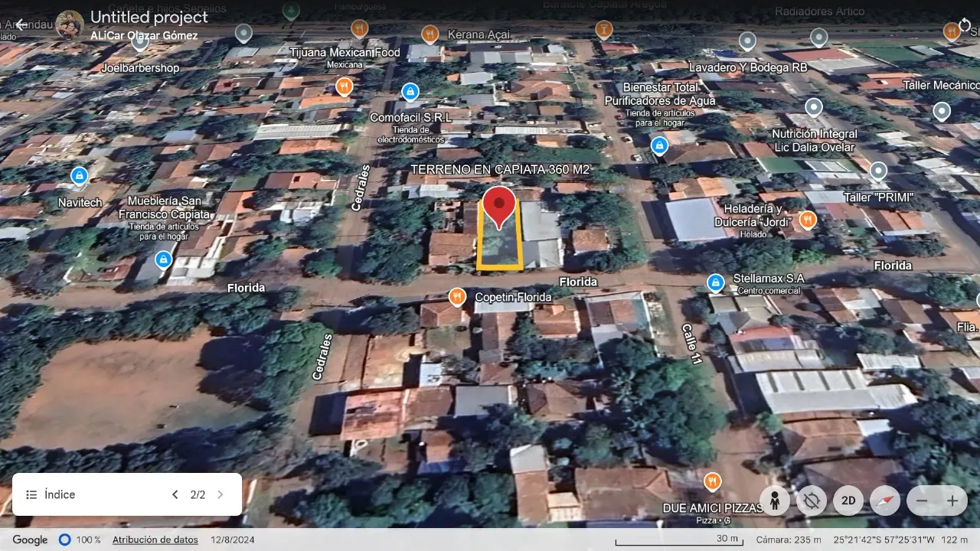Screen dimensions: 980x551
Task: Click Bienestar Total shopping bag icon
Action: pos(659,145)
